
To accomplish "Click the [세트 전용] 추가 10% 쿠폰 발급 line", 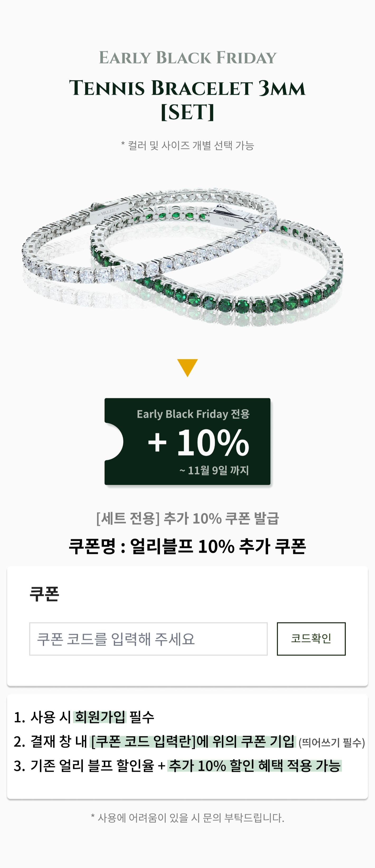I will coord(187,518).
